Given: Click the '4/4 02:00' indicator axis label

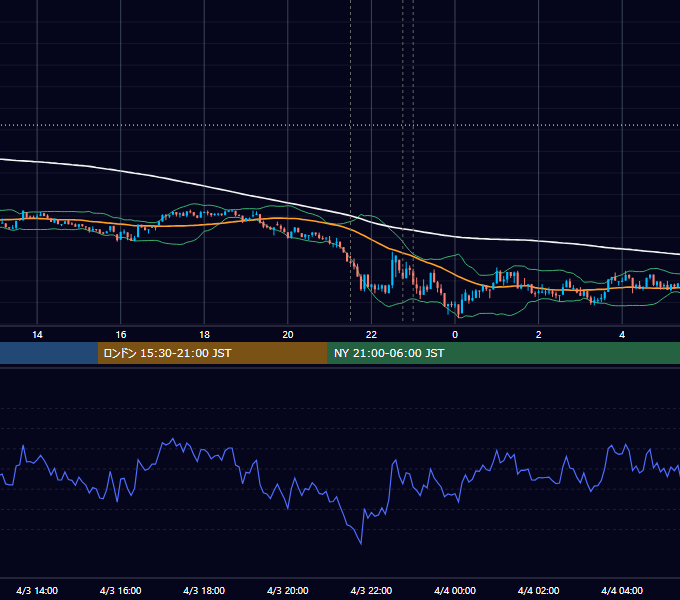Looking at the screenshot, I should click(x=538, y=590).
